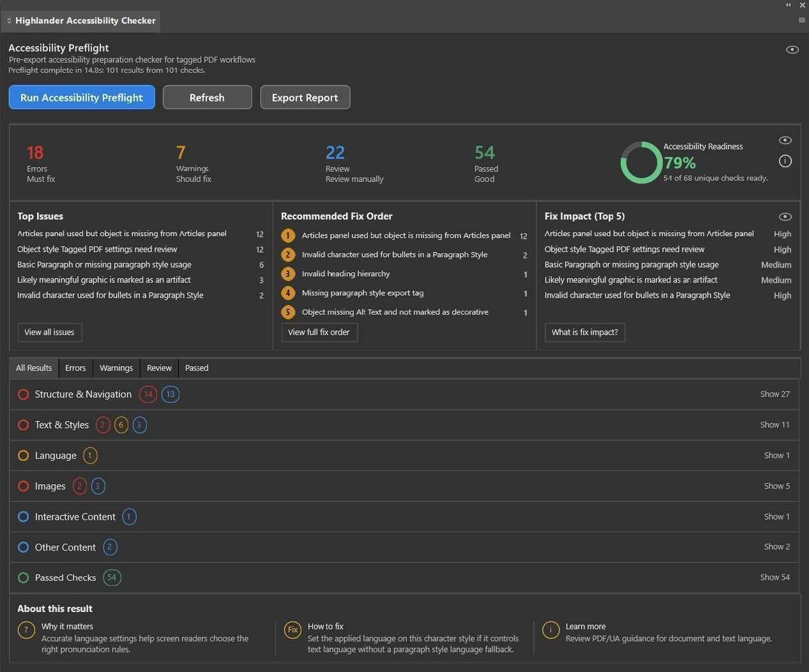The height and width of the screenshot is (672, 809).
Task: Click Show 27 for Structure & Navigation
Action: (775, 394)
